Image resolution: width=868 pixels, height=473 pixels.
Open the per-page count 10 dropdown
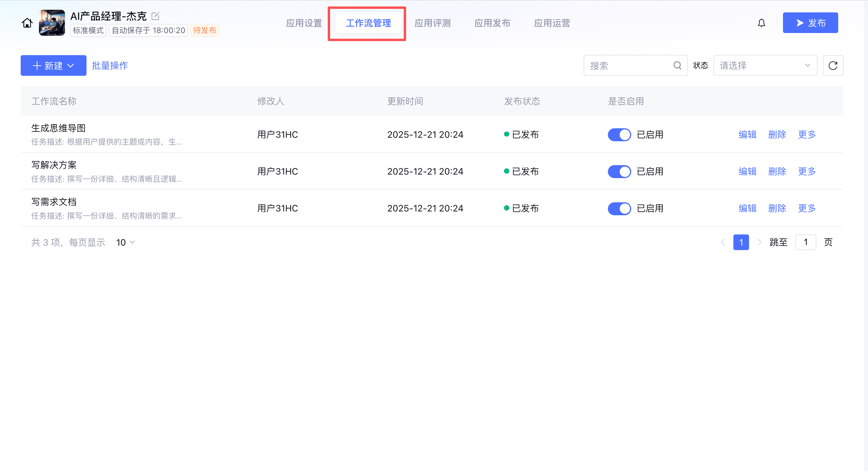point(125,242)
